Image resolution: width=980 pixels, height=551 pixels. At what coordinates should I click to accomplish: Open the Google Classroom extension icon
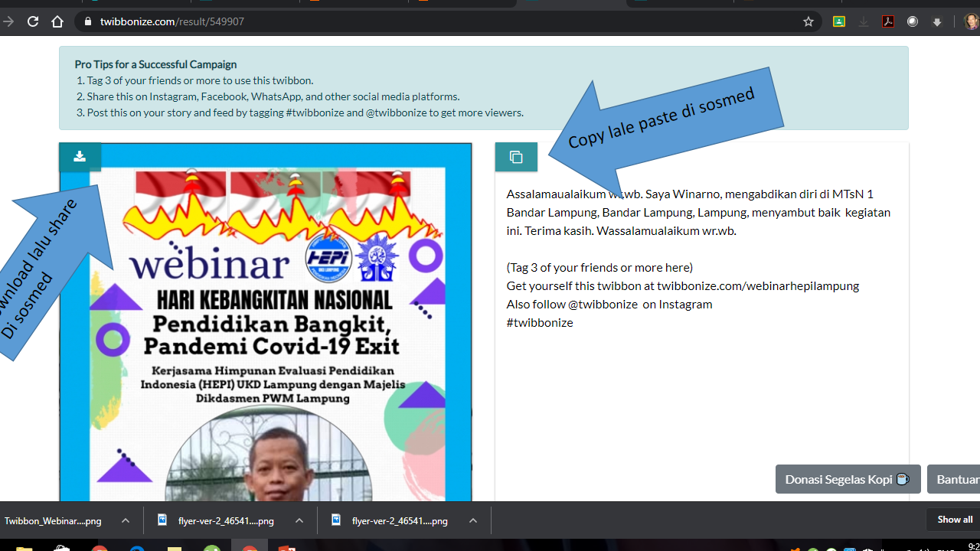click(x=838, y=21)
